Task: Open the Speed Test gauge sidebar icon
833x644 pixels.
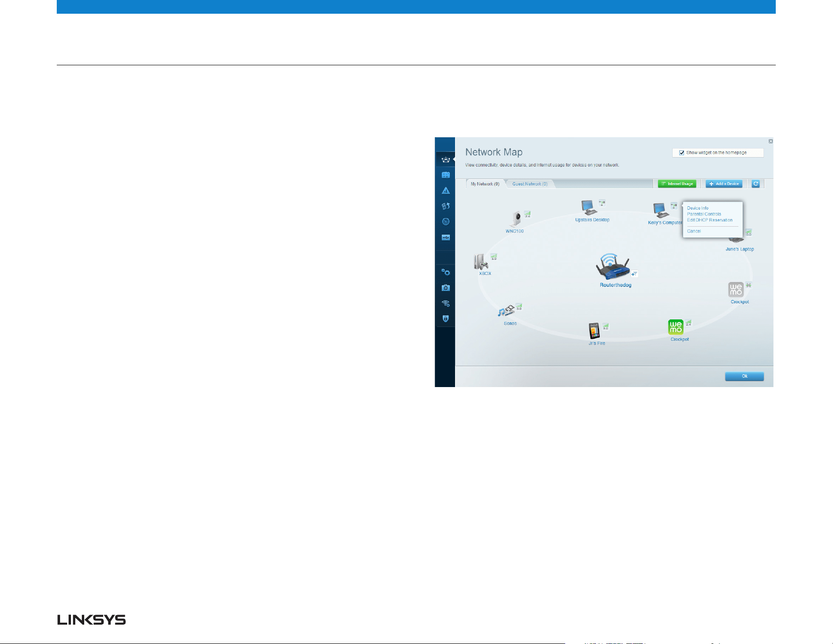Action: click(446, 221)
